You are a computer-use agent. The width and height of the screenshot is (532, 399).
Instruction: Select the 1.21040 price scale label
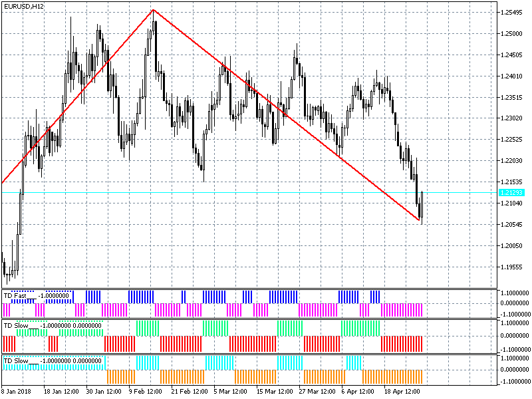[x=511, y=203]
